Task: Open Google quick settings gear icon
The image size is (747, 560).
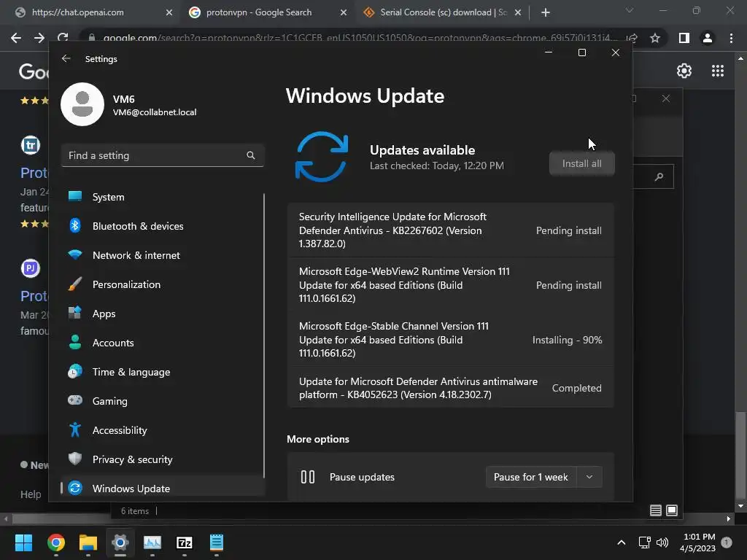Action: pos(684,71)
